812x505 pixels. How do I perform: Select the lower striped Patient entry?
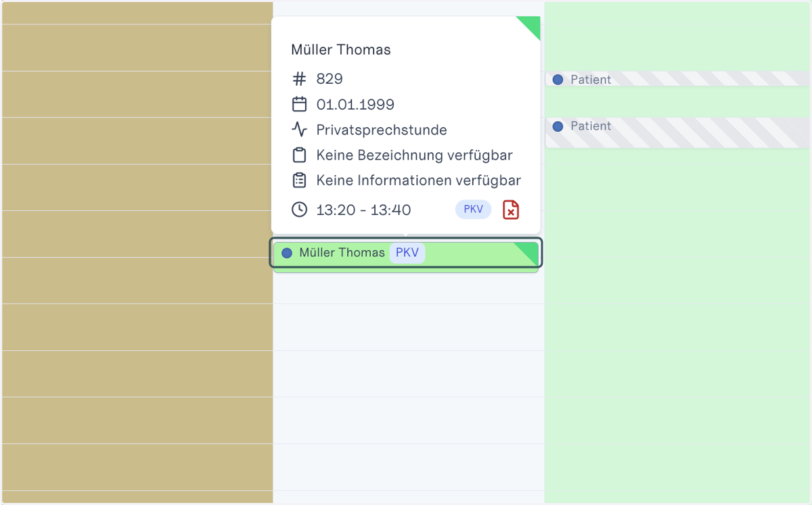[x=677, y=133]
